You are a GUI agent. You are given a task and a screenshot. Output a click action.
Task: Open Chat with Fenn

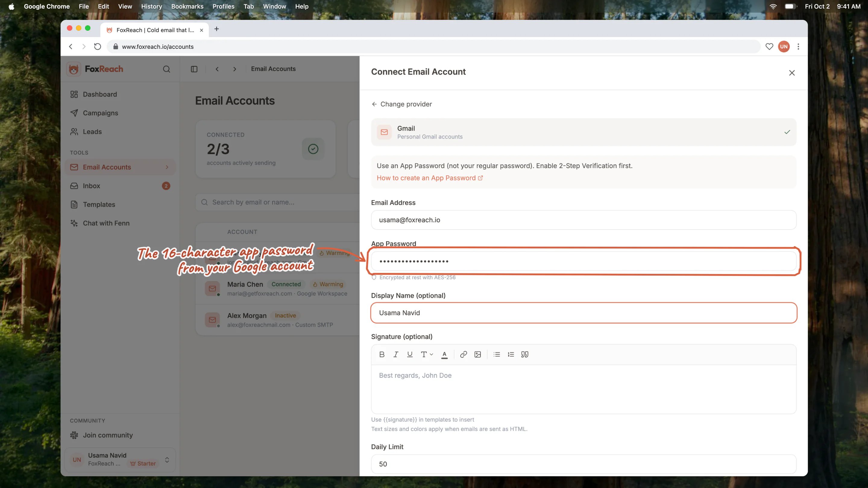(x=120, y=223)
